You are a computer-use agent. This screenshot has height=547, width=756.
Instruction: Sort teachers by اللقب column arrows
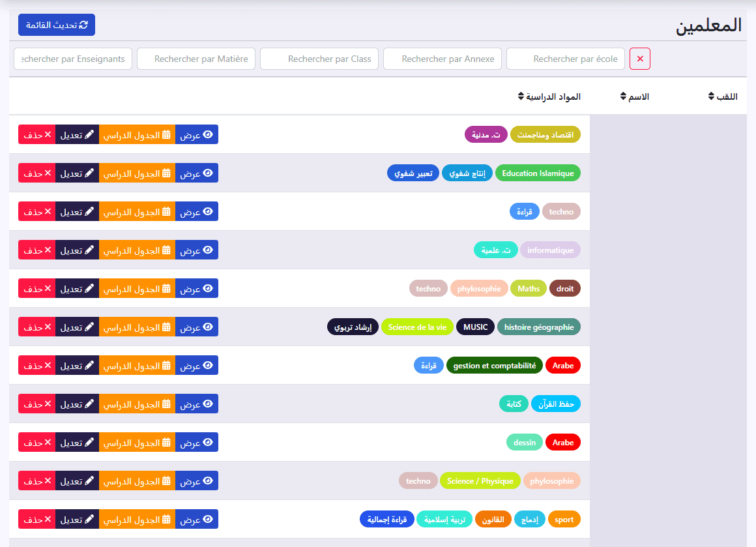pos(711,96)
